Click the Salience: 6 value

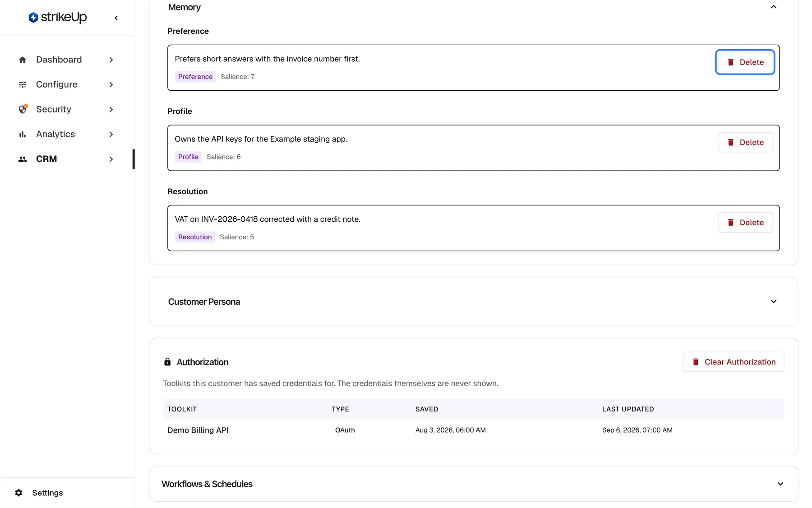tap(224, 157)
